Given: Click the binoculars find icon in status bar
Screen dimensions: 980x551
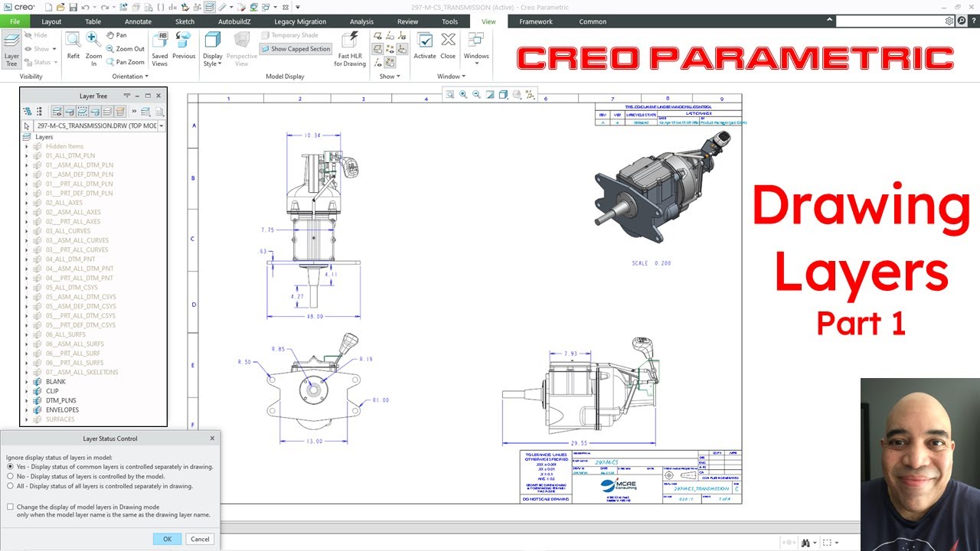Looking at the screenshot, I should point(805,543).
